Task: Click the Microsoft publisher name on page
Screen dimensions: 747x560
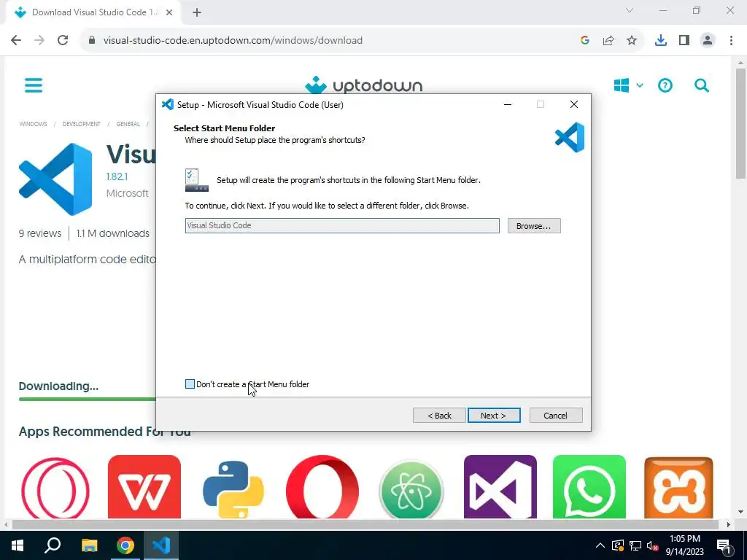Action: 127,193
